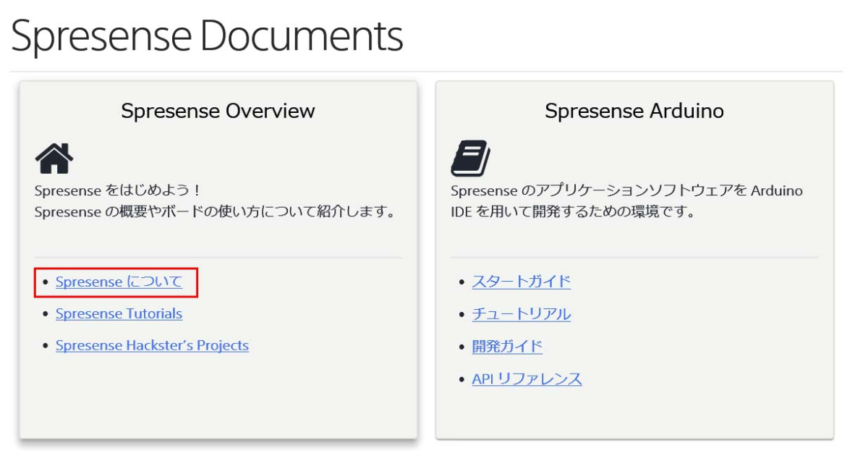Open the Spresense Tutorials link
The image size is (868, 451).
click(119, 313)
